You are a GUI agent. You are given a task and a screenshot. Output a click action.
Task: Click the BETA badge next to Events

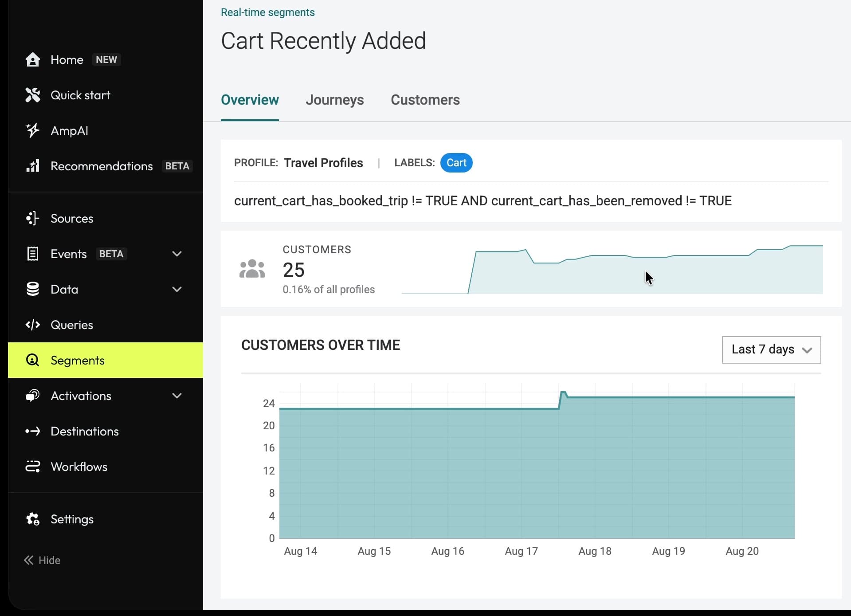pos(111,254)
